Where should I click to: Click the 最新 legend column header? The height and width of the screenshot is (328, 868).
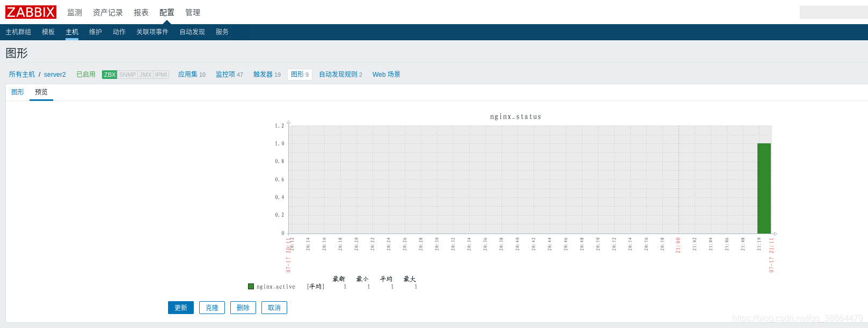point(339,279)
